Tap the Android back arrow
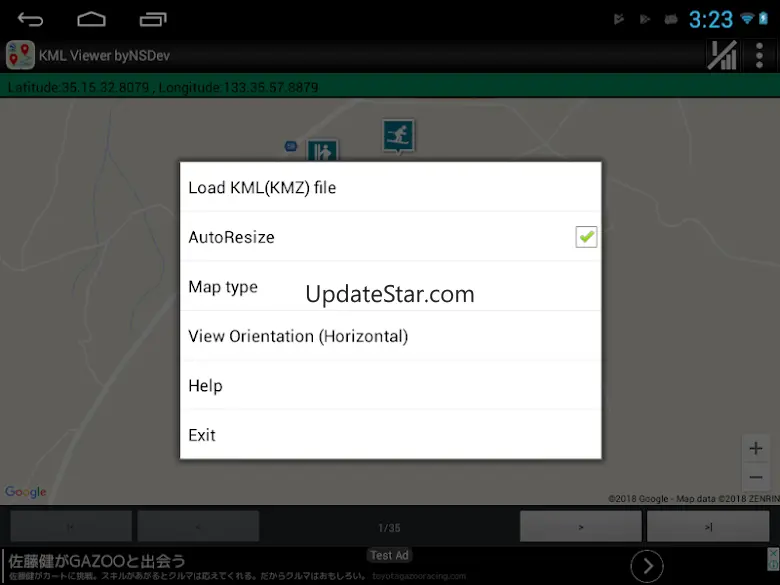The height and width of the screenshot is (585, 780). [x=30, y=19]
